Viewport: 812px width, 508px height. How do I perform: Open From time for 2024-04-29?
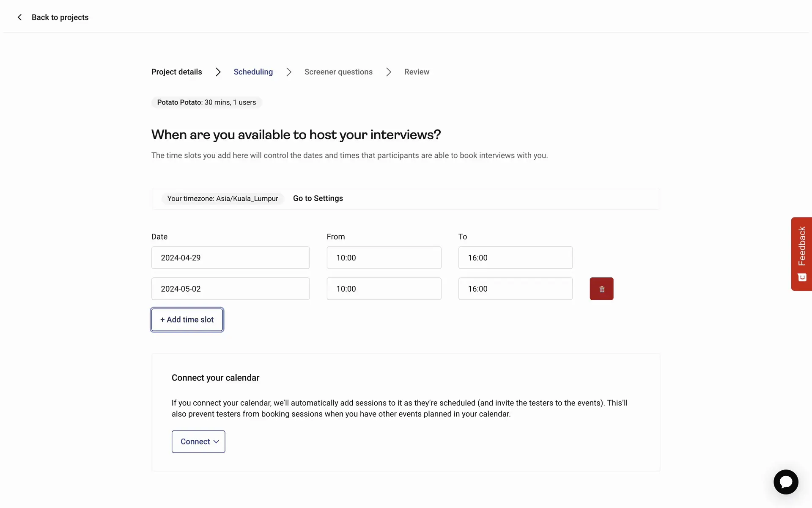384,258
